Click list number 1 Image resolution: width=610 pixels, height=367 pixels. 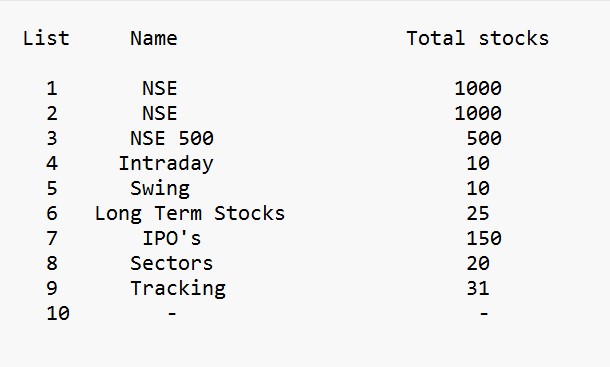point(52,88)
